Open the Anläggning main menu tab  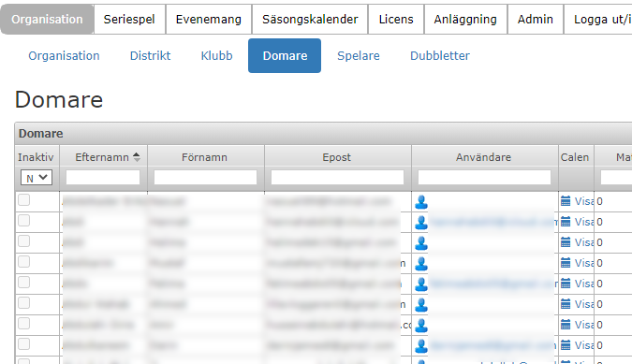tap(465, 20)
